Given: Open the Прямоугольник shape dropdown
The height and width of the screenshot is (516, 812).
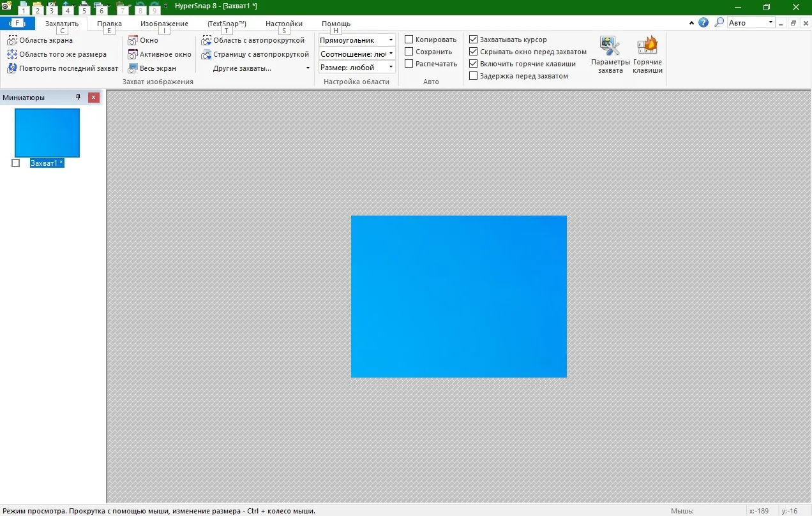Looking at the screenshot, I should pos(357,40).
